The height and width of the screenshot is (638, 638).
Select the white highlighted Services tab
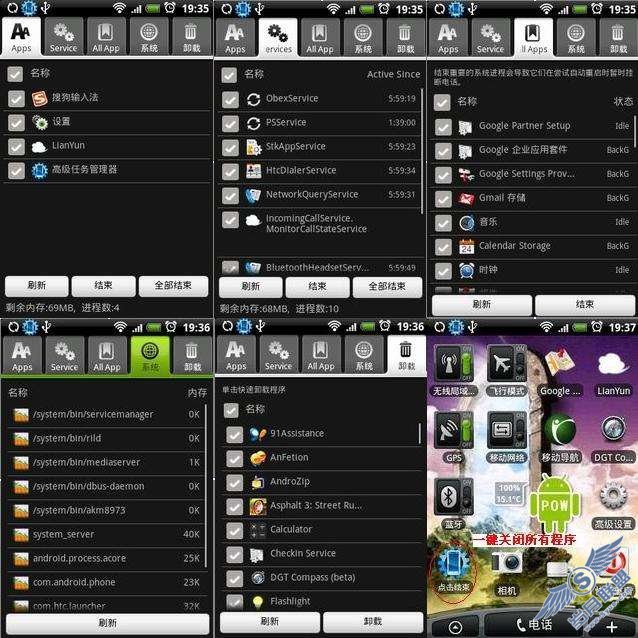point(278,37)
